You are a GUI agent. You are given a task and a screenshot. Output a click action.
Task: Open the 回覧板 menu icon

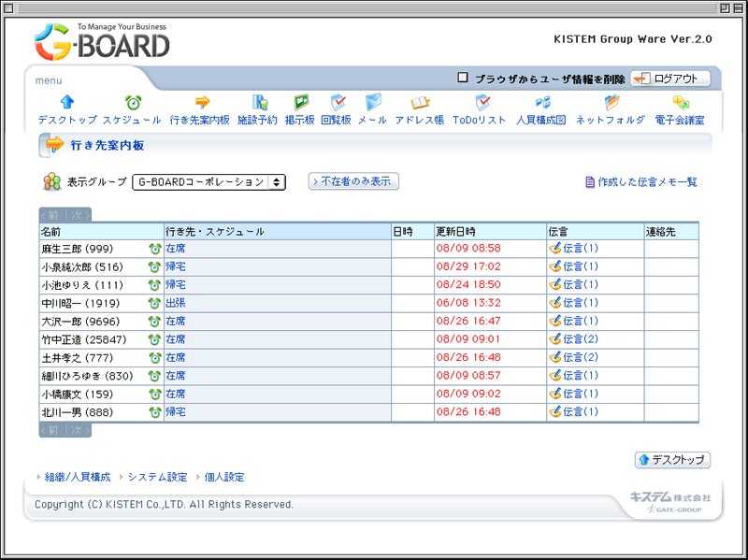pos(338,102)
